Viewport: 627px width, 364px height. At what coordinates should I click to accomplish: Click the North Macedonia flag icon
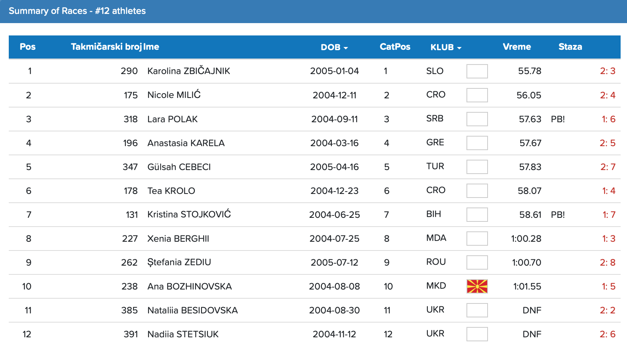click(477, 286)
